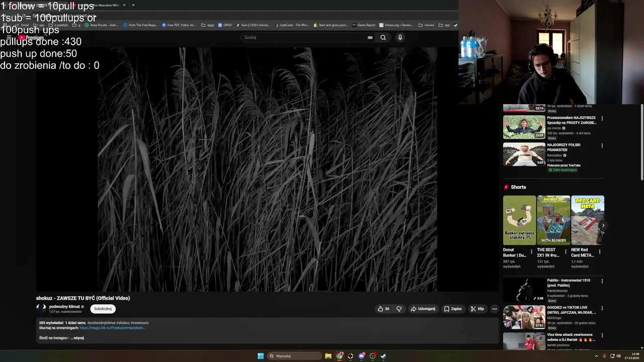Open the on-screen keyboard in search box

(370, 37)
